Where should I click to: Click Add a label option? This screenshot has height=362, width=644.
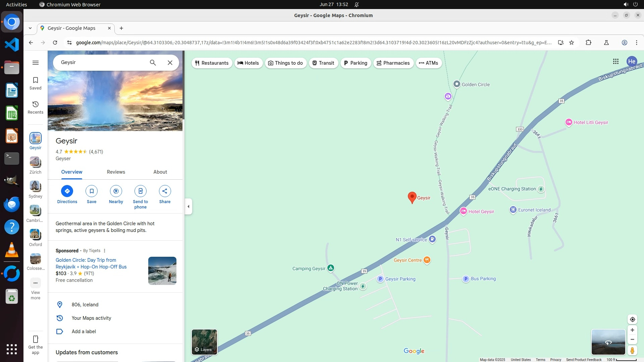[x=84, y=331]
